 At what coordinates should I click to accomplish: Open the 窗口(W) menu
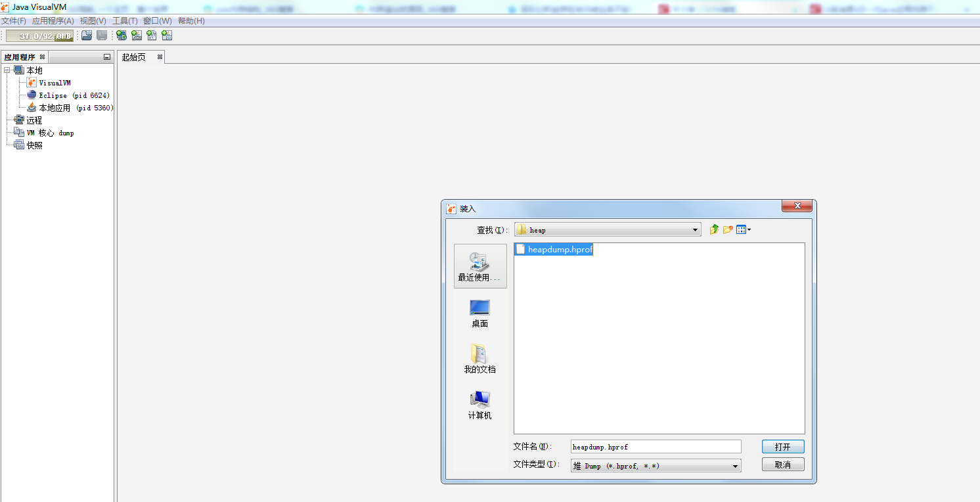(x=158, y=21)
